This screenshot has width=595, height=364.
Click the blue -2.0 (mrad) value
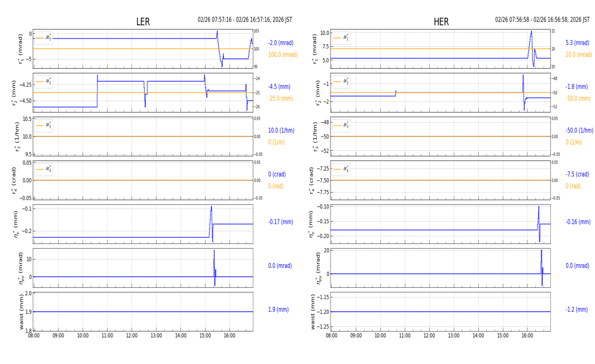tap(281, 43)
